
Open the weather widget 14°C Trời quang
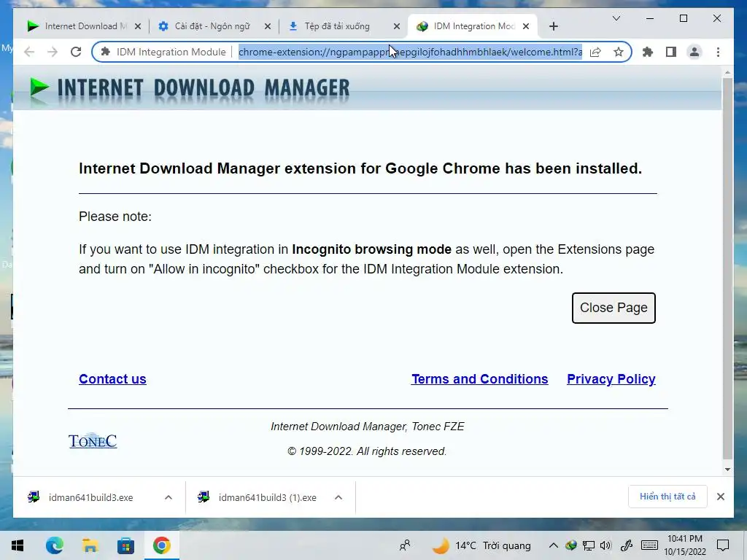pyautogui.click(x=481, y=545)
